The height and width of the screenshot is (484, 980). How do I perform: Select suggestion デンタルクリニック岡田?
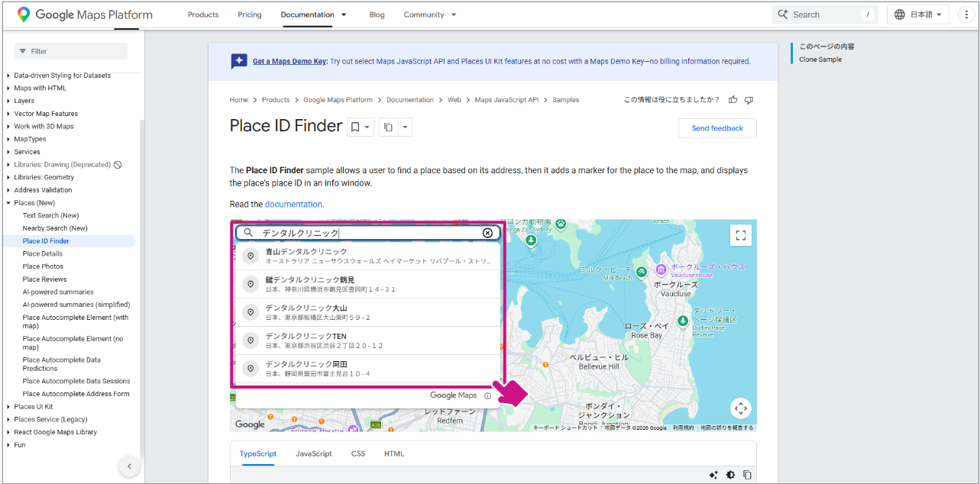(367, 369)
